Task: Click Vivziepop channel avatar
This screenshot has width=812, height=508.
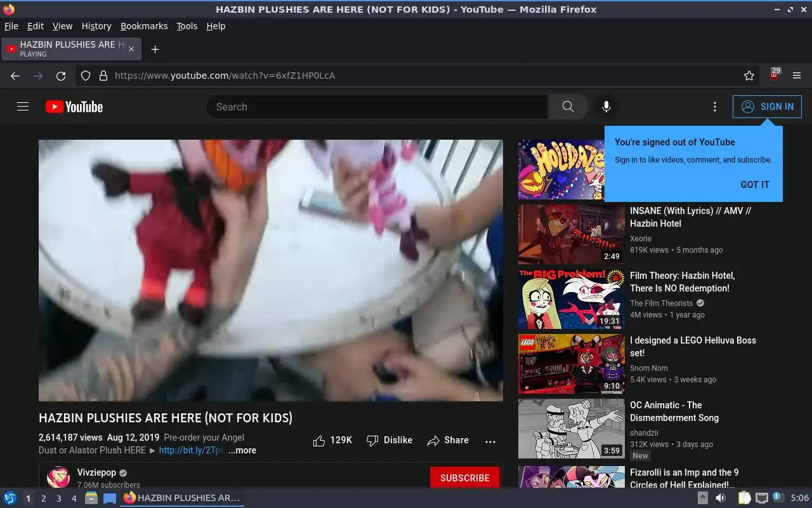Action: [x=58, y=478]
